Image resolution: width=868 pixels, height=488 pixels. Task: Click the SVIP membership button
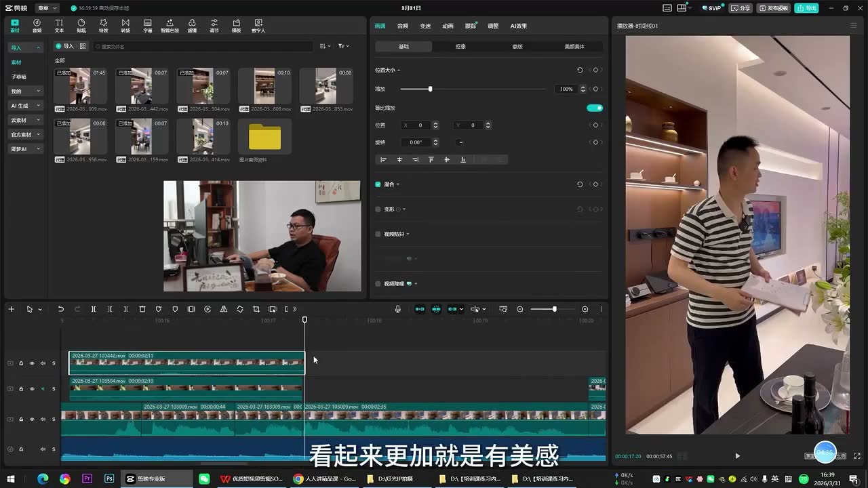[712, 8]
